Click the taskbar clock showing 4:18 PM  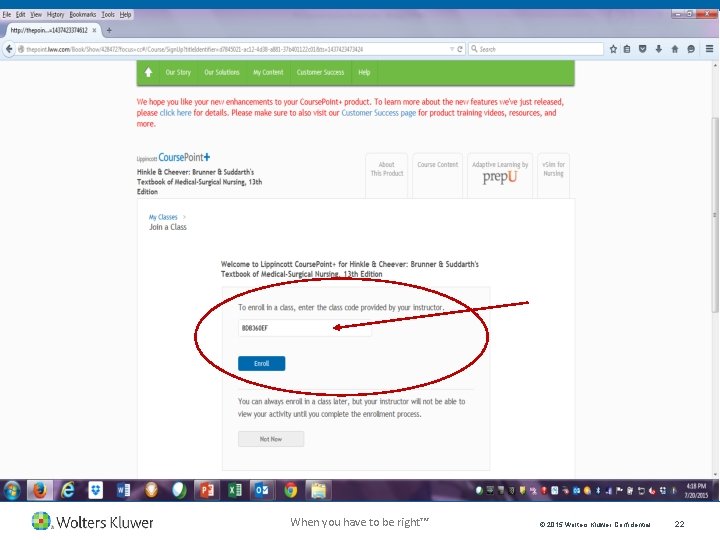pyautogui.click(x=696, y=490)
